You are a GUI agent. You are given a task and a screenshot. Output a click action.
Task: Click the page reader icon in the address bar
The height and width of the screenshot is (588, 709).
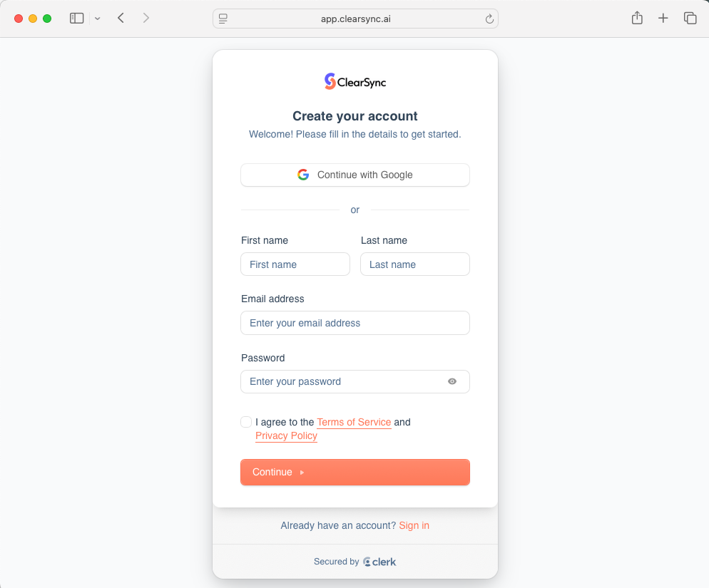(223, 19)
